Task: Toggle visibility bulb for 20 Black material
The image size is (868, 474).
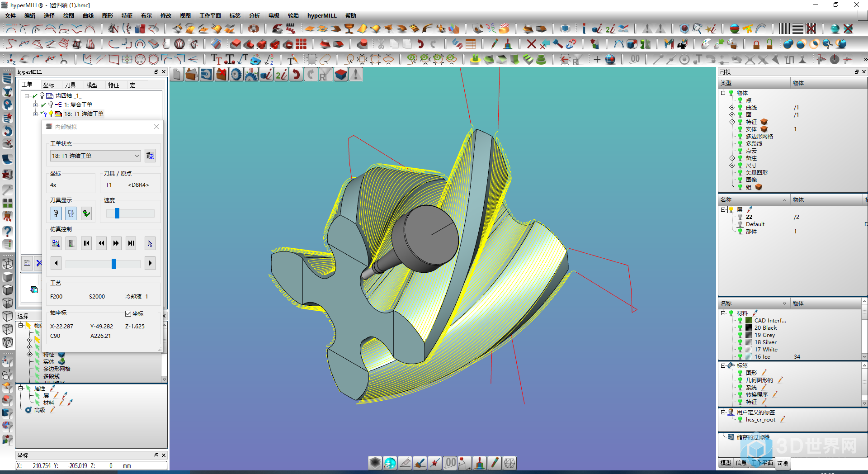Action: [x=740, y=328]
